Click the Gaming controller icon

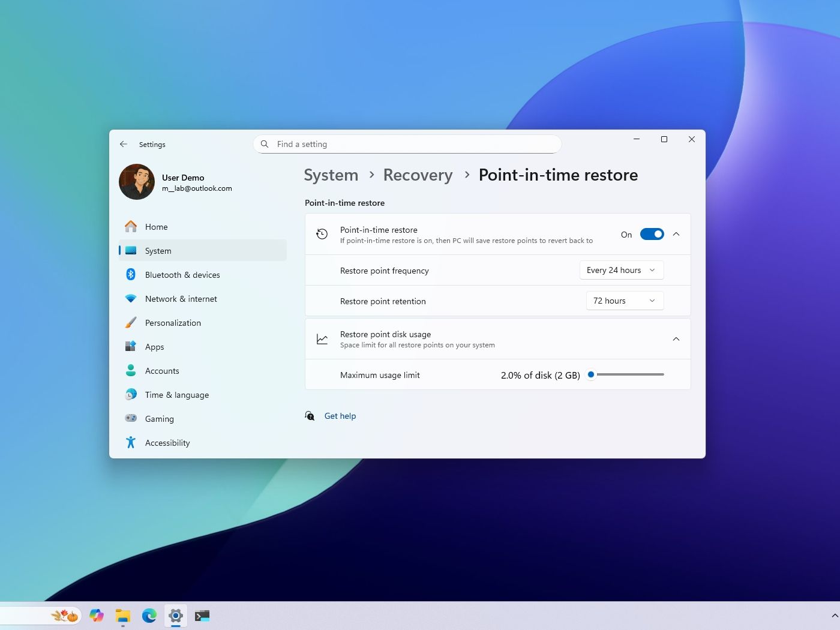click(x=131, y=418)
